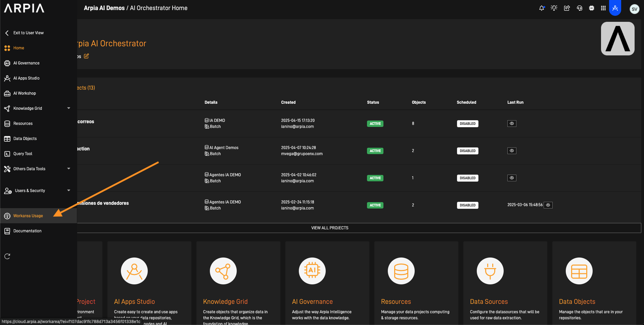Exit to User View
This screenshot has height=325, width=644.
point(28,33)
